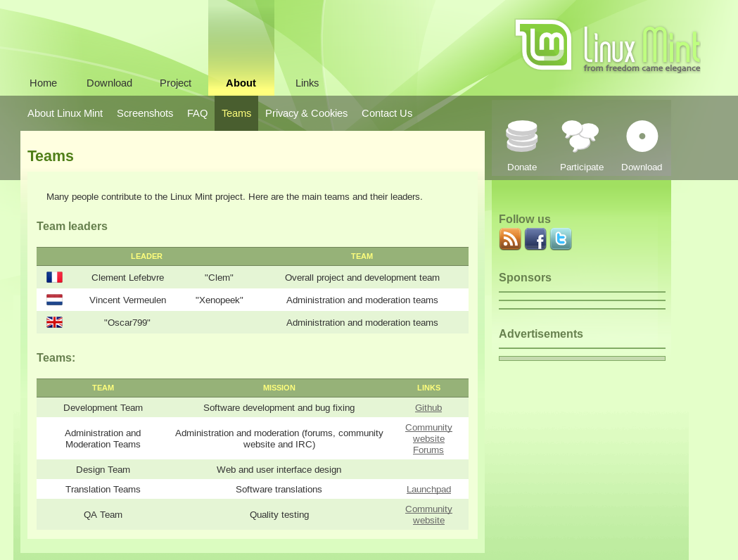Follow the Github link
Screen dimensions: 738x560
[428, 407]
